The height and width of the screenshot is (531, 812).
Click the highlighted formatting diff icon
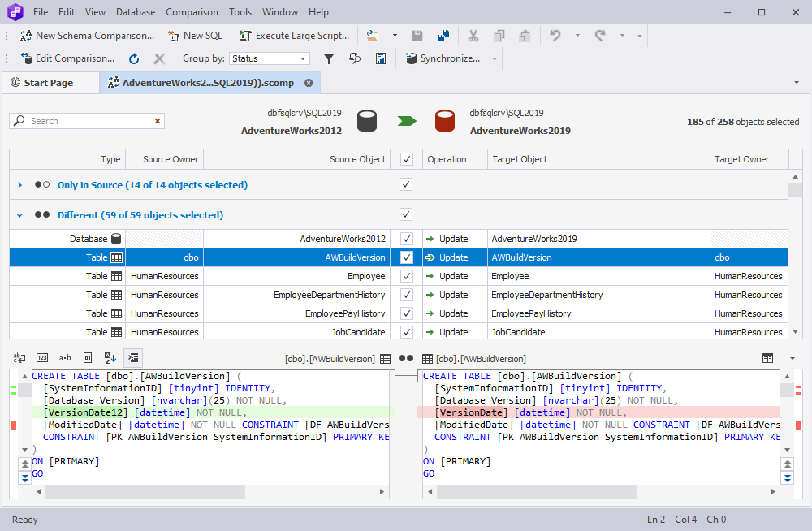point(133,358)
